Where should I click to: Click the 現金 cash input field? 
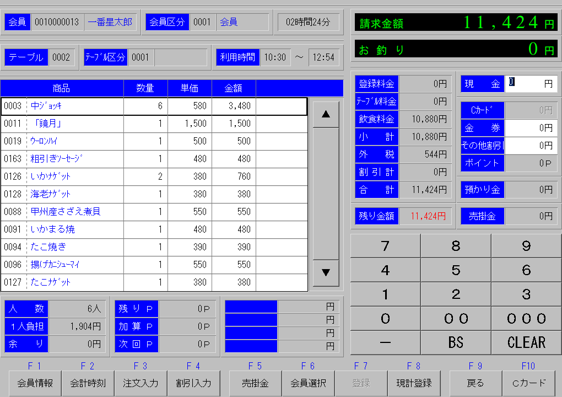pos(530,84)
